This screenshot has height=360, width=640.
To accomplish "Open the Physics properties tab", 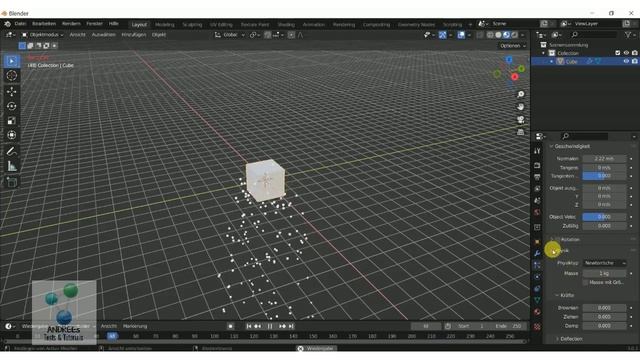I will [x=537, y=277].
